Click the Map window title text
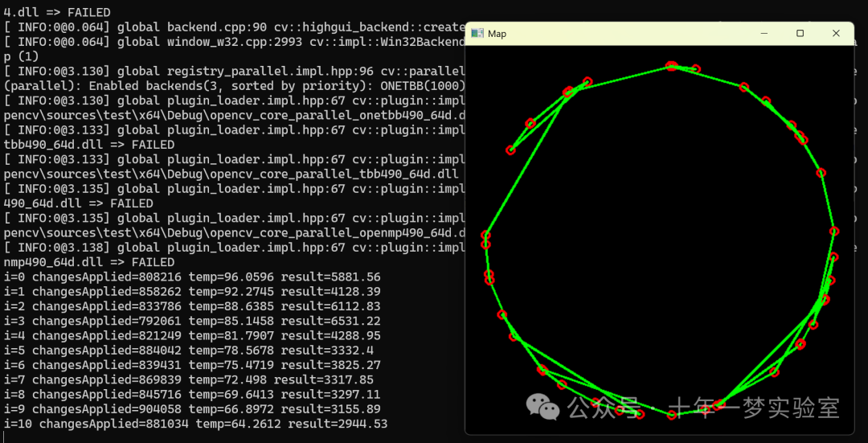 pos(497,34)
